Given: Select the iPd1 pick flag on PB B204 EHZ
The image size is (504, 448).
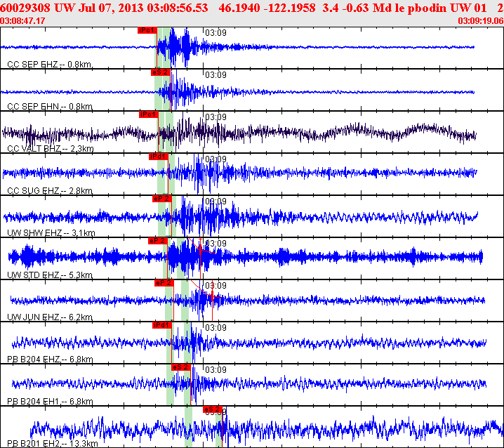Looking at the screenshot, I should click(x=162, y=326).
